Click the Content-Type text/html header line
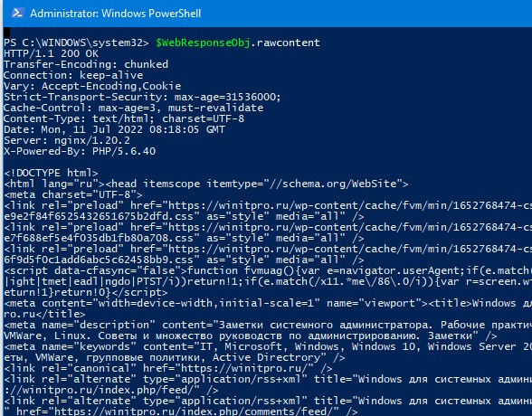Screen dimensions: 532x416 (124, 118)
